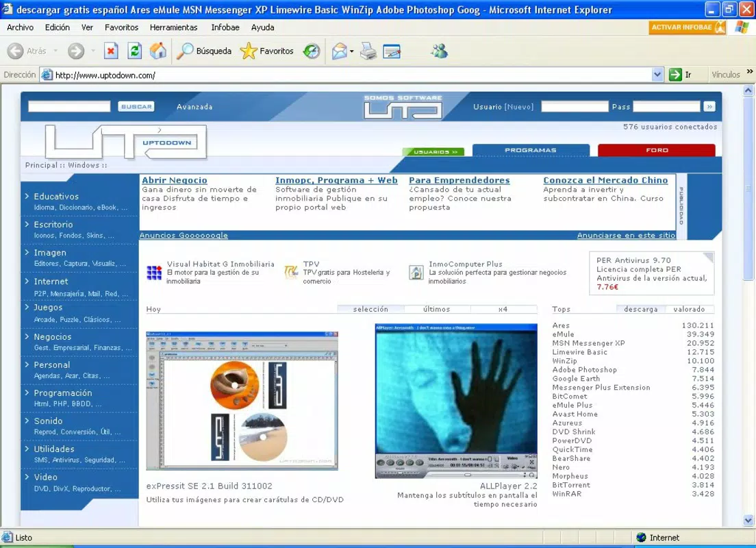Click the InmoComputer Plus icon
756x548 pixels.
416,273
